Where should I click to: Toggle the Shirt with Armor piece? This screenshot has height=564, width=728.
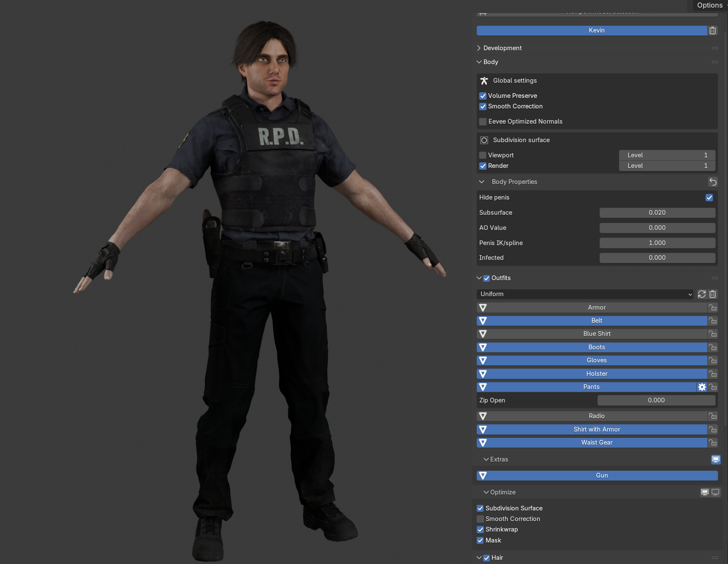pos(592,429)
